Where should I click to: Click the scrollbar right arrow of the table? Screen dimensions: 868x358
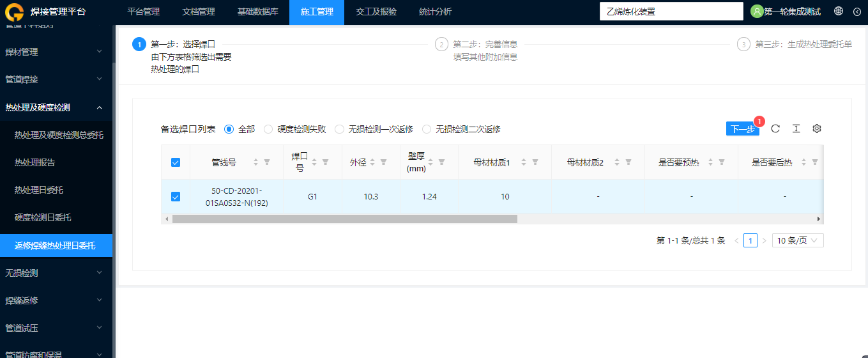(x=818, y=219)
